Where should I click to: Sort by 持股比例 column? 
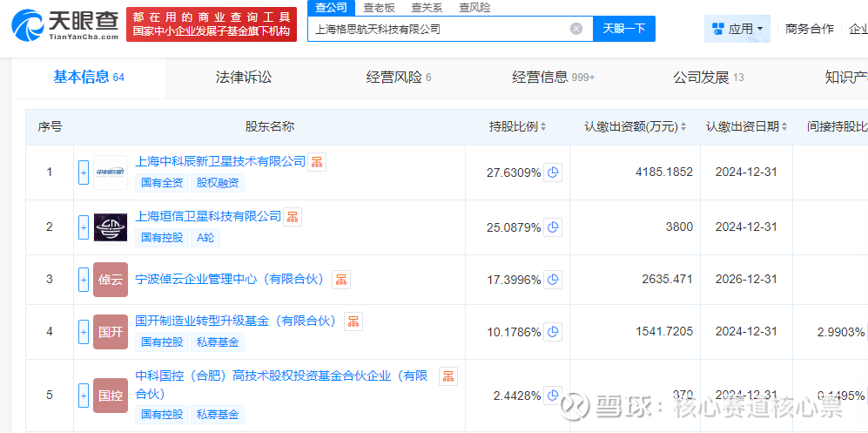click(519, 127)
